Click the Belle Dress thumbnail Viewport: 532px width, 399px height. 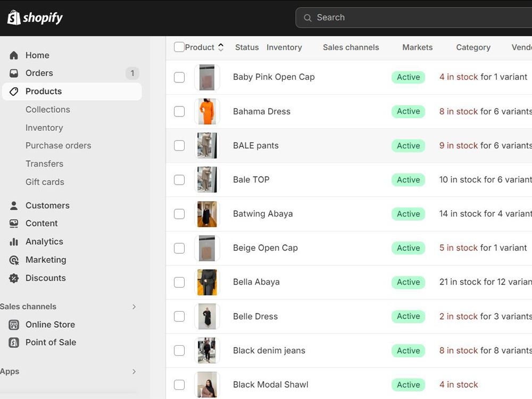(x=207, y=317)
